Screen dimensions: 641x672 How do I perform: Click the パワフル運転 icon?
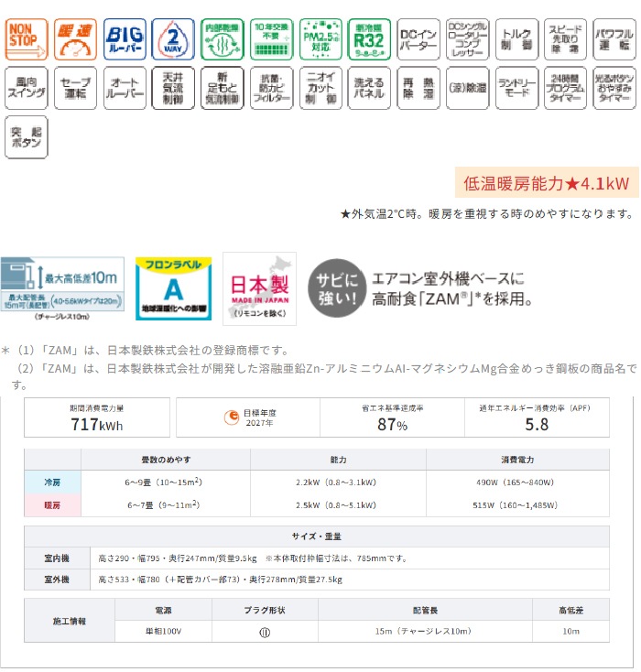[x=614, y=39]
